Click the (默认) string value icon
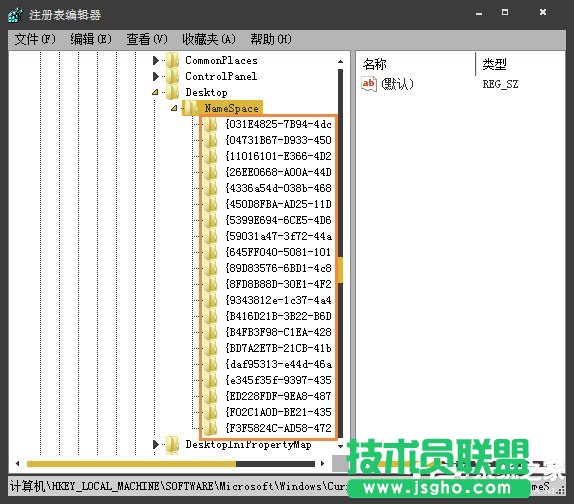 click(369, 84)
